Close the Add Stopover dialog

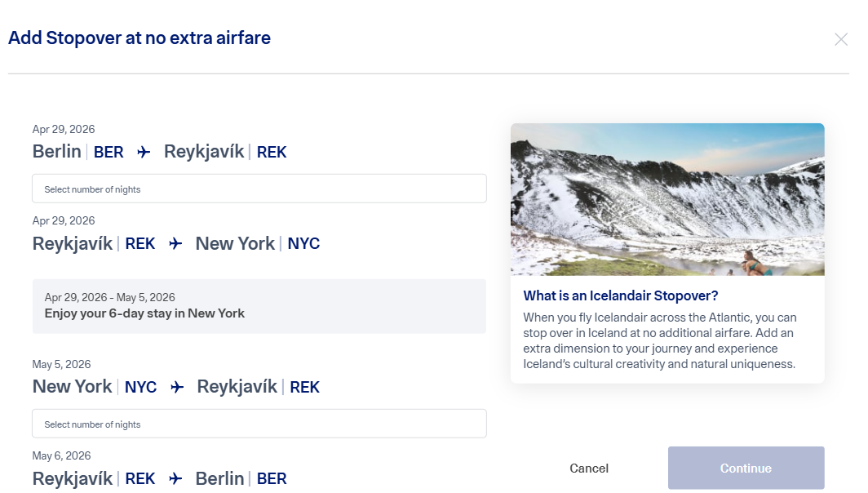click(841, 39)
